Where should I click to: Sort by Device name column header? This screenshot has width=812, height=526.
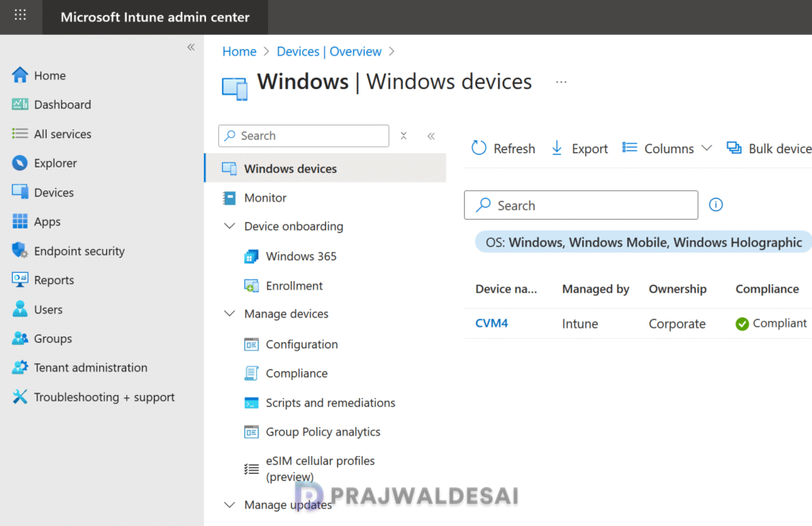click(x=506, y=289)
